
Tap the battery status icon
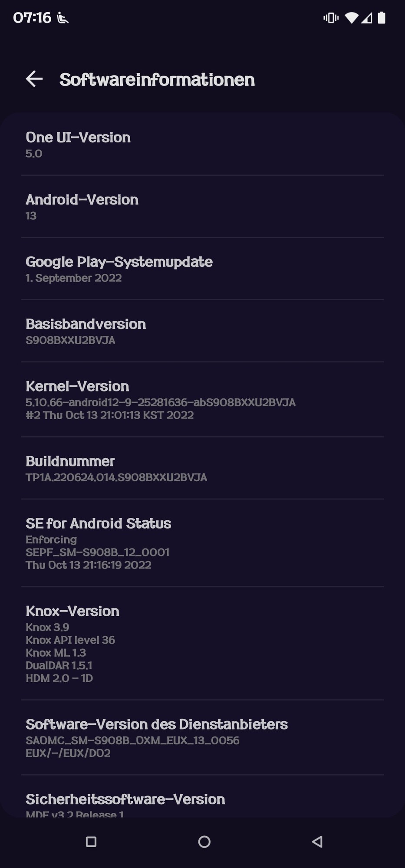click(382, 18)
